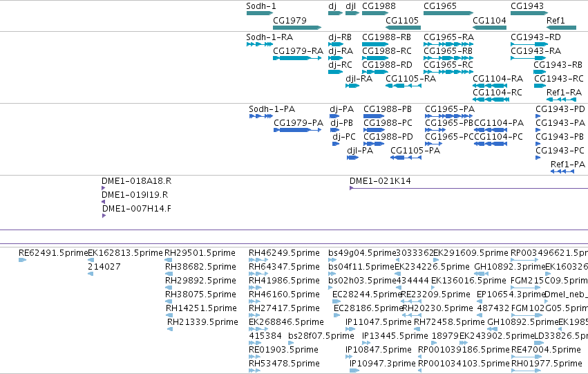Open EST RH46249.5prime
The width and height of the screenshot is (588, 374).
click(258, 260)
